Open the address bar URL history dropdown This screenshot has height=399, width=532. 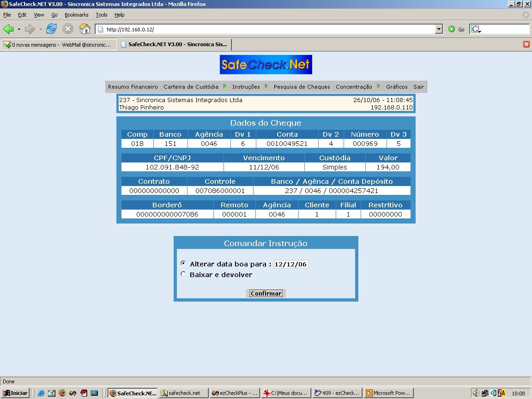click(x=439, y=29)
